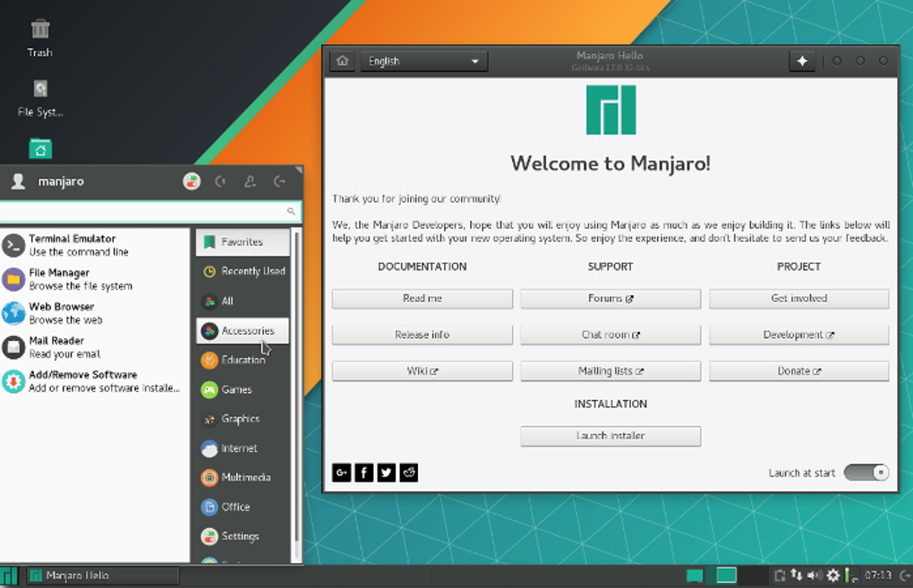Open Reddit social icon
The width and height of the screenshot is (913, 588).
[x=409, y=473]
